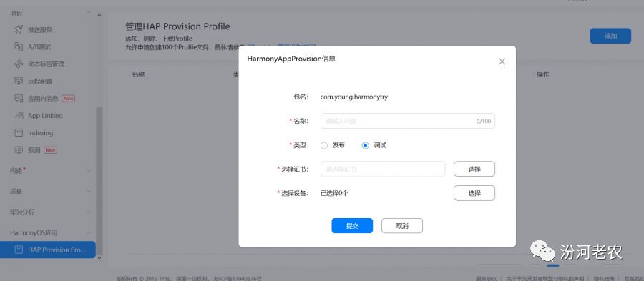The width and height of the screenshot is (644, 281).
Task: Click the 远程配置 sidebar icon
Action: pyautogui.click(x=19, y=82)
